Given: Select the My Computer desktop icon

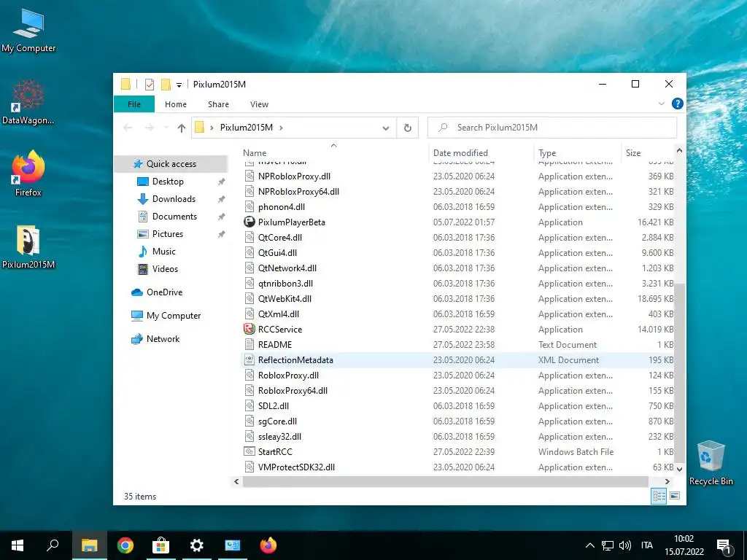Looking at the screenshot, I should 28,31.
